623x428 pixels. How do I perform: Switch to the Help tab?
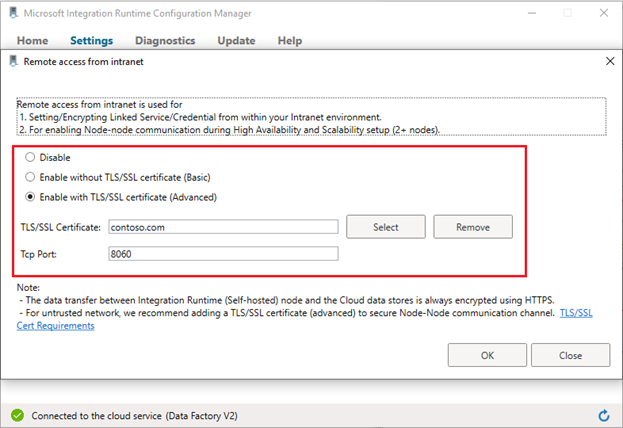pyautogui.click(x=290, y=41)
